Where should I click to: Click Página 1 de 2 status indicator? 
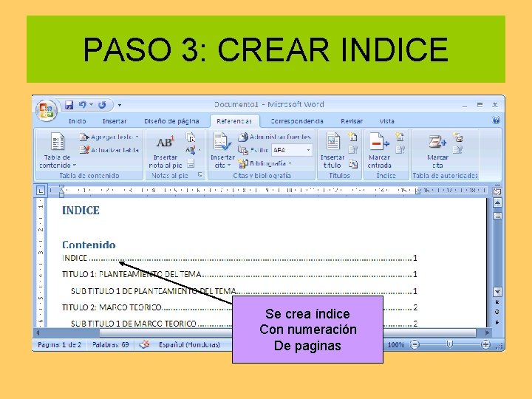(x=59, y=345)
